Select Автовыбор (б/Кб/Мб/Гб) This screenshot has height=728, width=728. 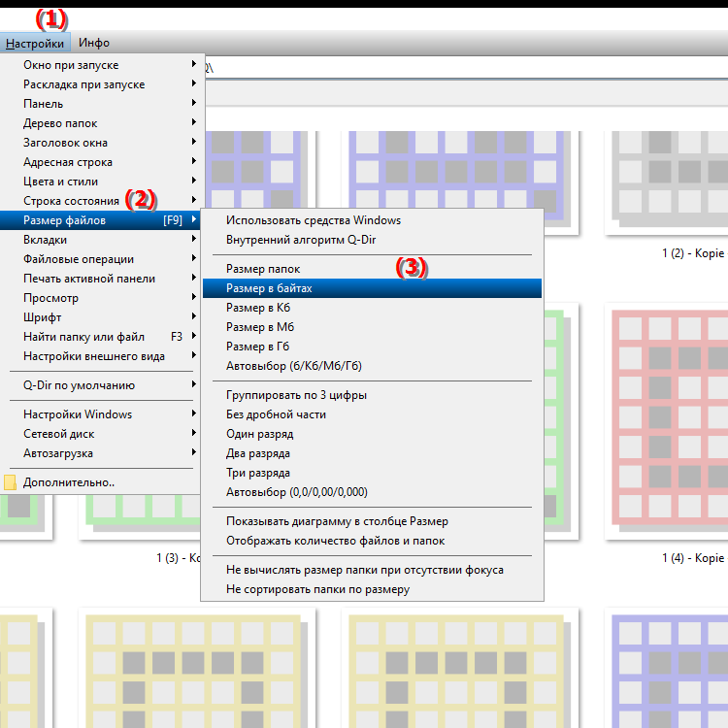[x=373, y=366]
